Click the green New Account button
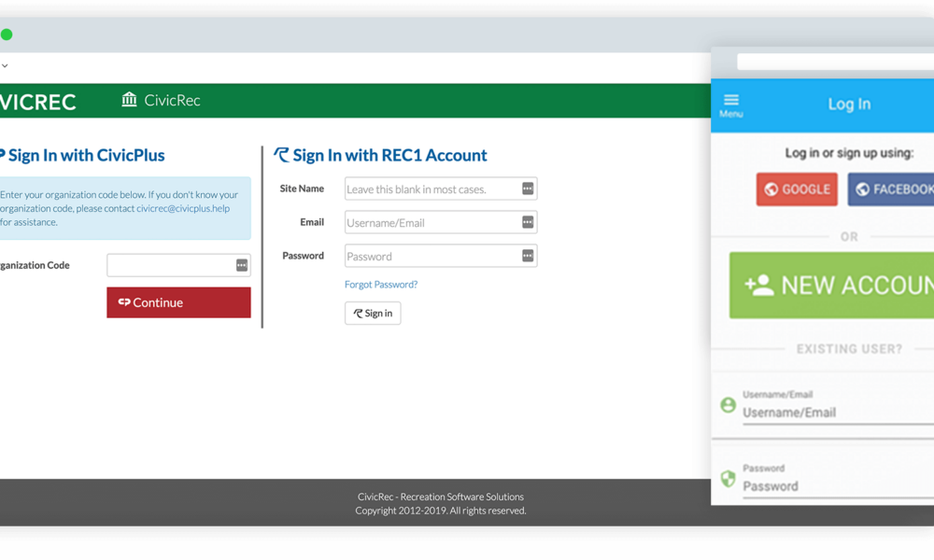 coord(831,285)
